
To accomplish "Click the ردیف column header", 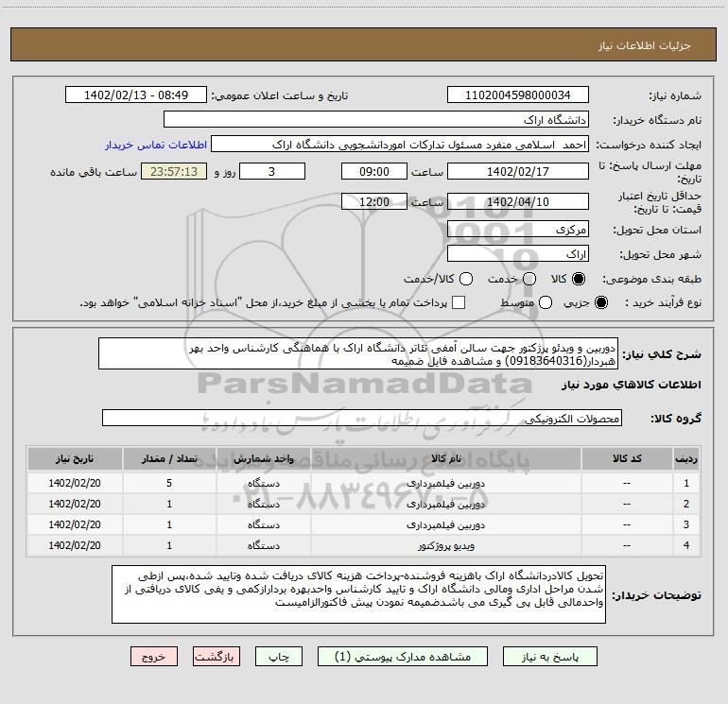I will click(686, 459).
